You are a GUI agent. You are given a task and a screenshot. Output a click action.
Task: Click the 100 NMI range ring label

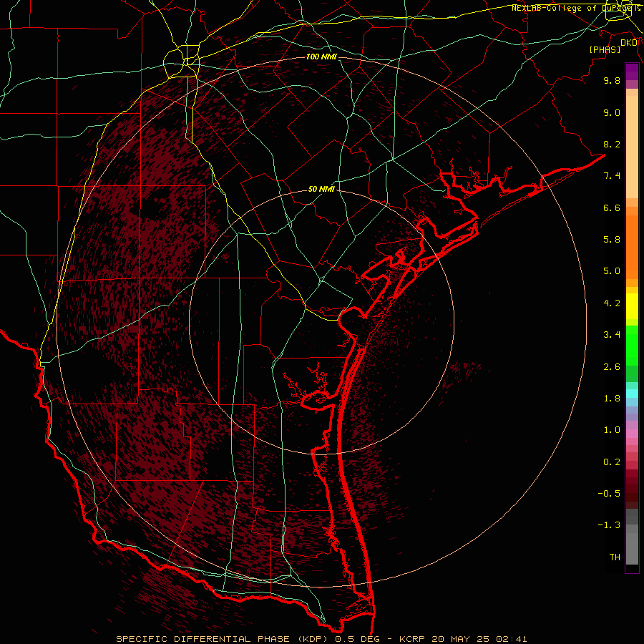coord(321,57)
